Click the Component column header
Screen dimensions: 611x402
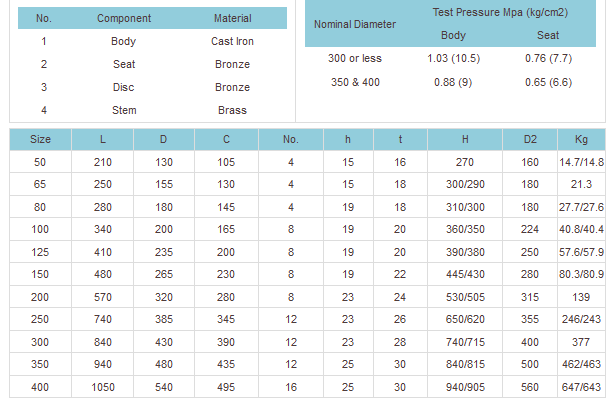pos(124,19)
